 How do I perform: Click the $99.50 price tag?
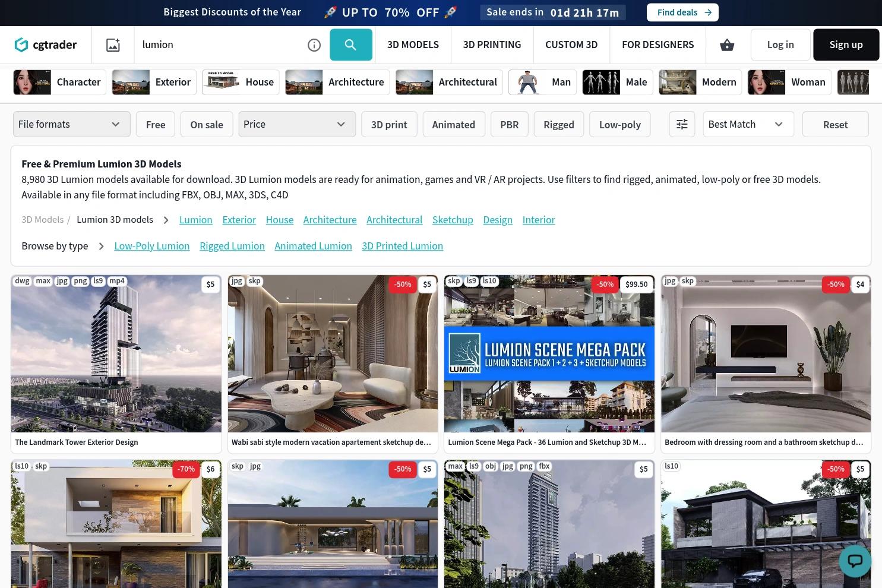(x=636, y=284)
